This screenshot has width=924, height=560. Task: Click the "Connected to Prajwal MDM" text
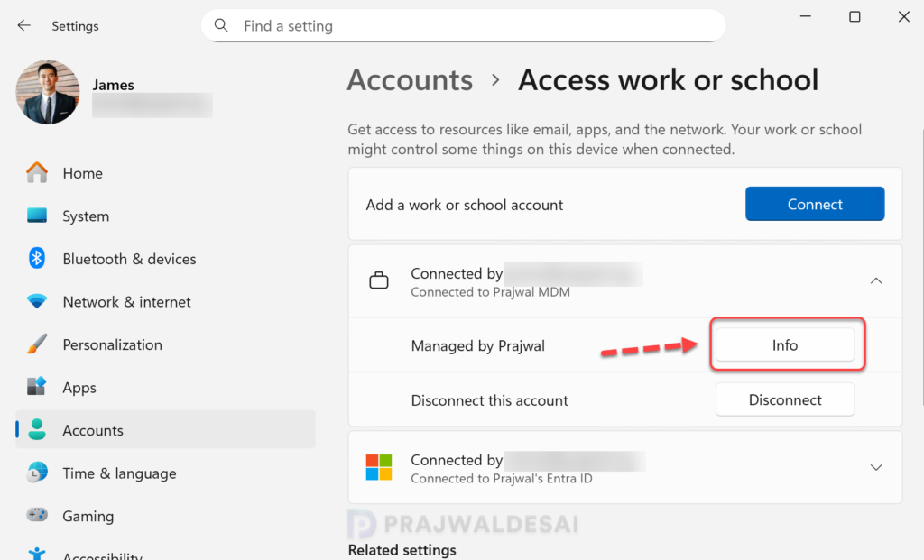point(490,292)
